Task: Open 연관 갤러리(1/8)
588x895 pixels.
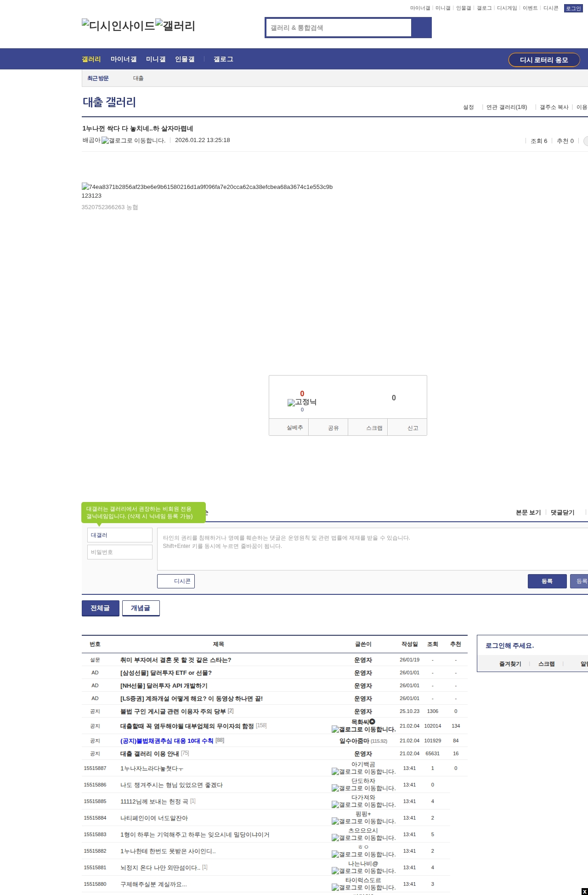Action: coord(507,107)
